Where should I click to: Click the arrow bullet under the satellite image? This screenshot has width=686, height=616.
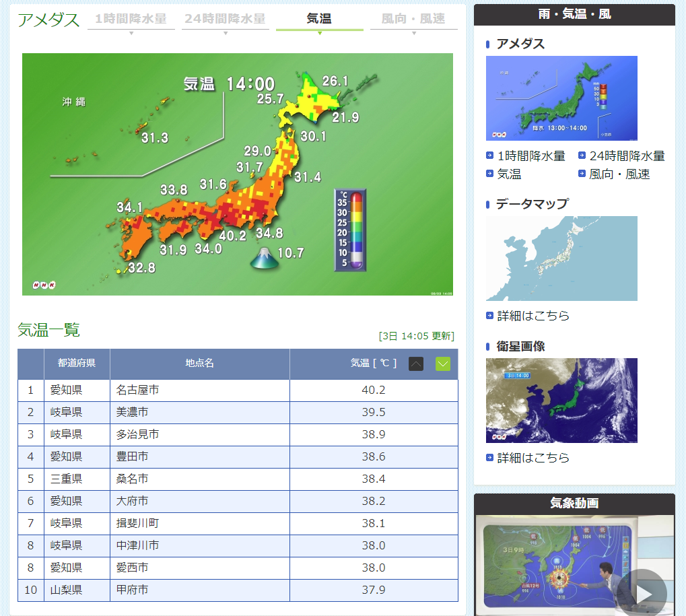pos(489,458)
